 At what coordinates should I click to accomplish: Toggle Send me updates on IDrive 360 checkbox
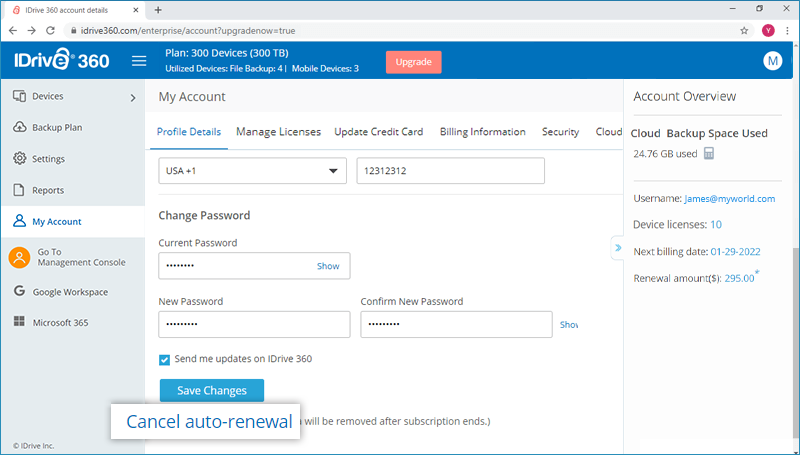click(x=164, y=360)
